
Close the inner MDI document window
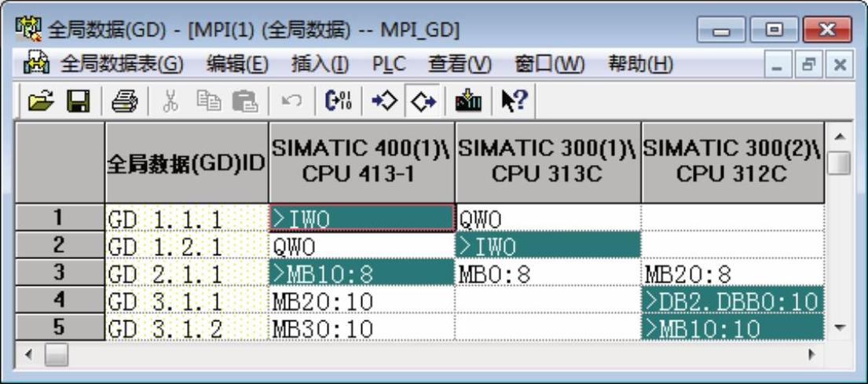coord(839,64)
